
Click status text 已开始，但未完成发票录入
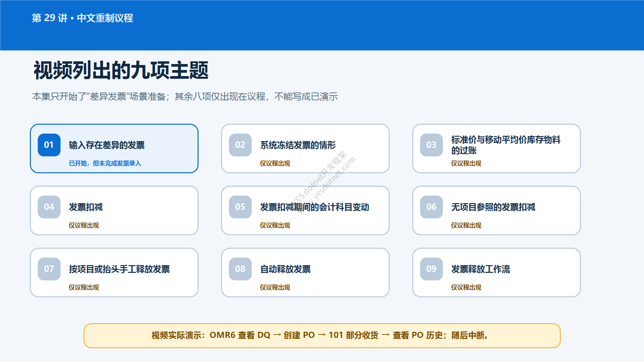click(105, 163)
